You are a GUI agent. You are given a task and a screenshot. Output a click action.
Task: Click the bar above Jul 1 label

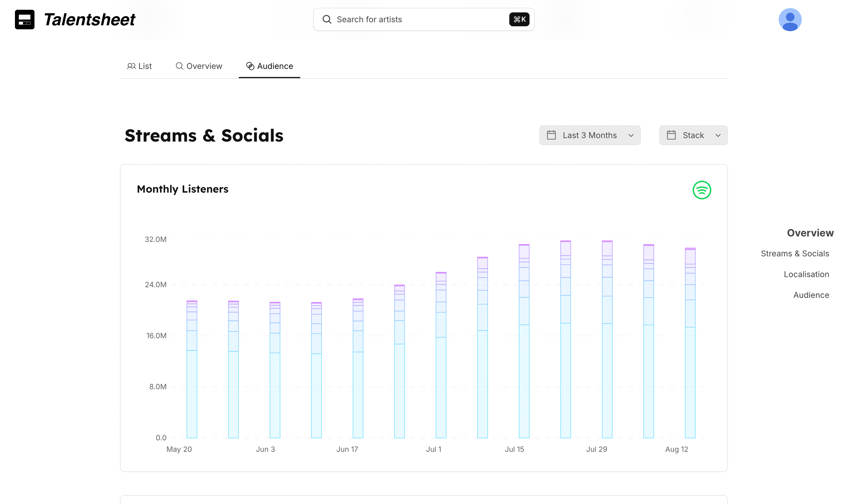pos(441,355)
